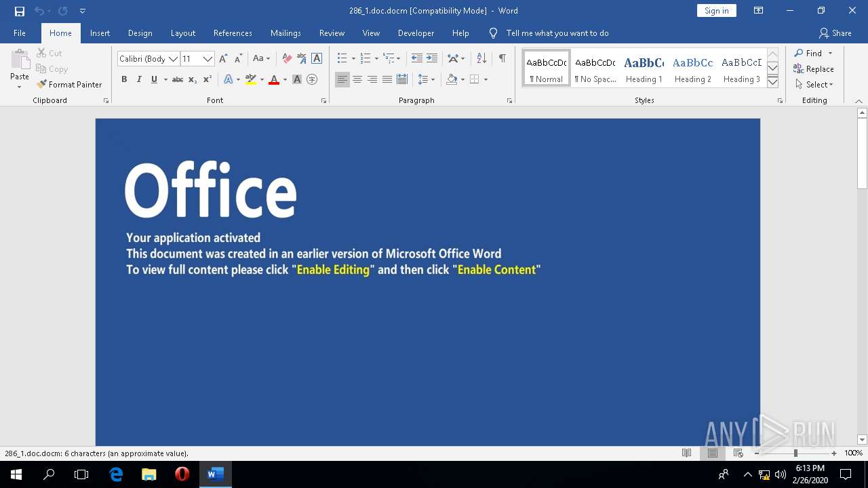The image size is (868, 488).
Task: Clear all formatting eraser icon
Action: coord(287,58)
